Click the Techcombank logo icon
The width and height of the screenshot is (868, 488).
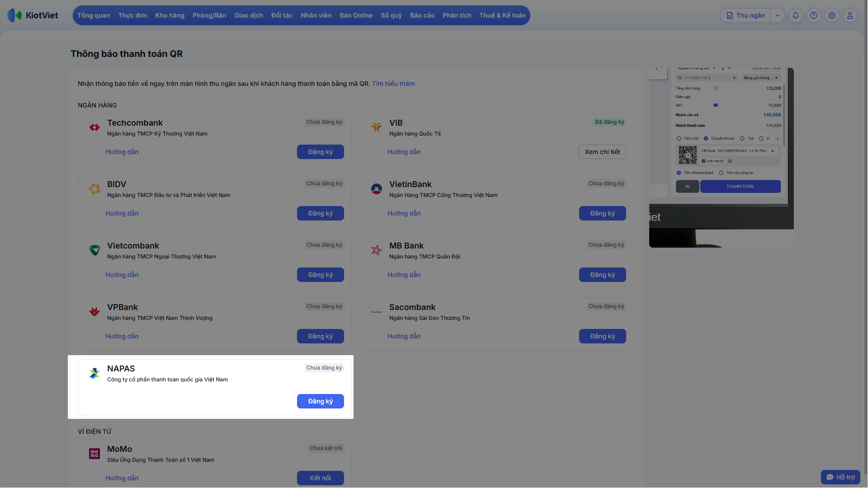94,127
